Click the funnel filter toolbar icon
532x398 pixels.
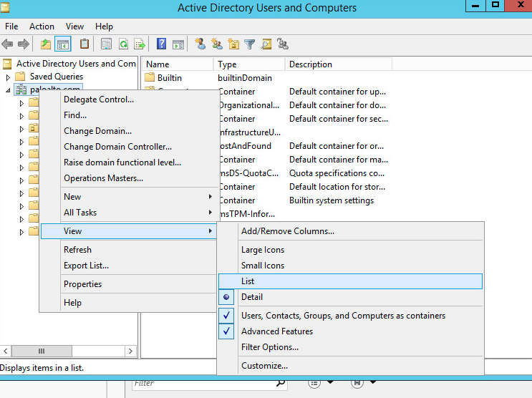249,44
